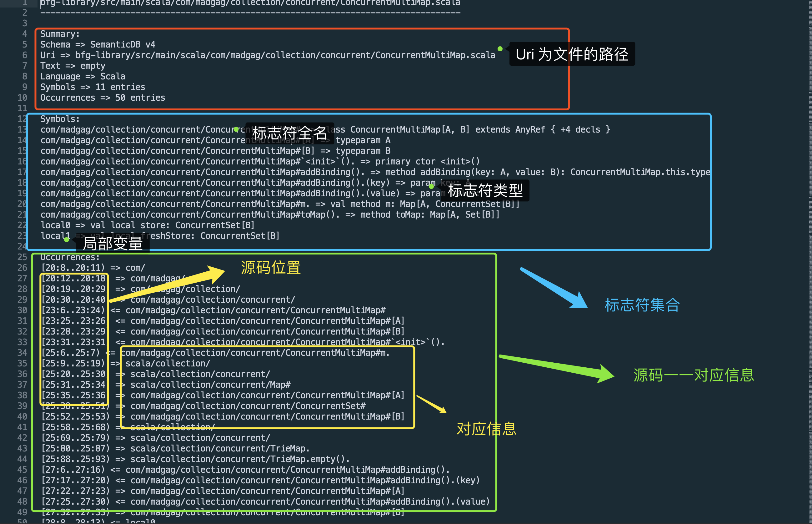812x524 pixels.
Task: Click the minimap scrollbar on the right edge
Action: coord(810,262)
